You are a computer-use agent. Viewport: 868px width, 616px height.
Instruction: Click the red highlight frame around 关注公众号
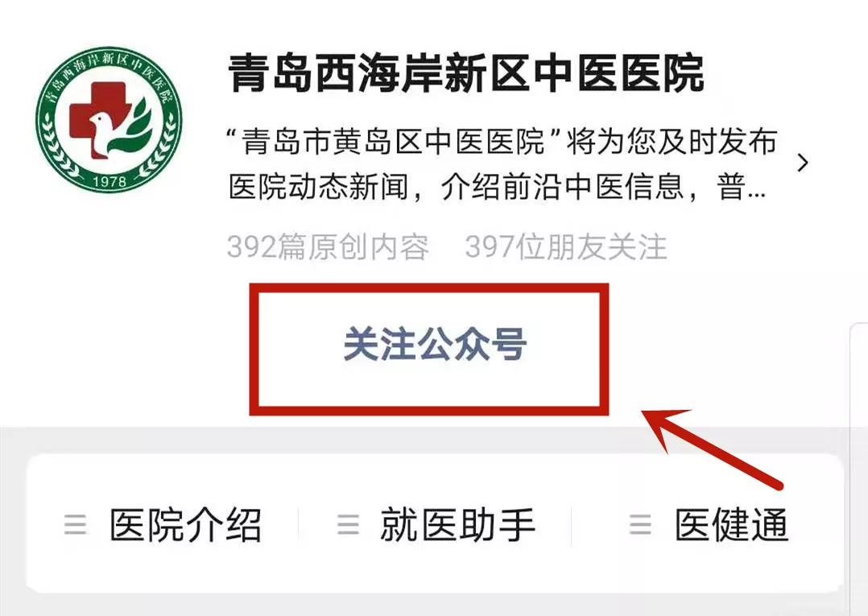429,349
